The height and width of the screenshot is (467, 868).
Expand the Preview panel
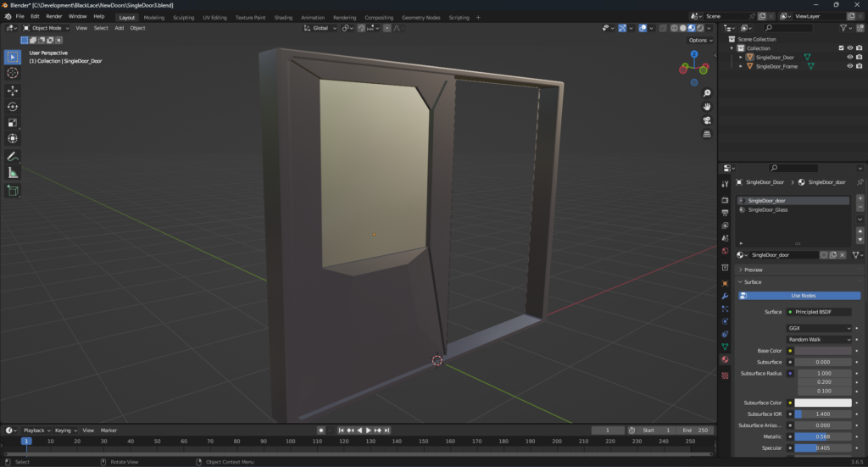tap(753, 270)
